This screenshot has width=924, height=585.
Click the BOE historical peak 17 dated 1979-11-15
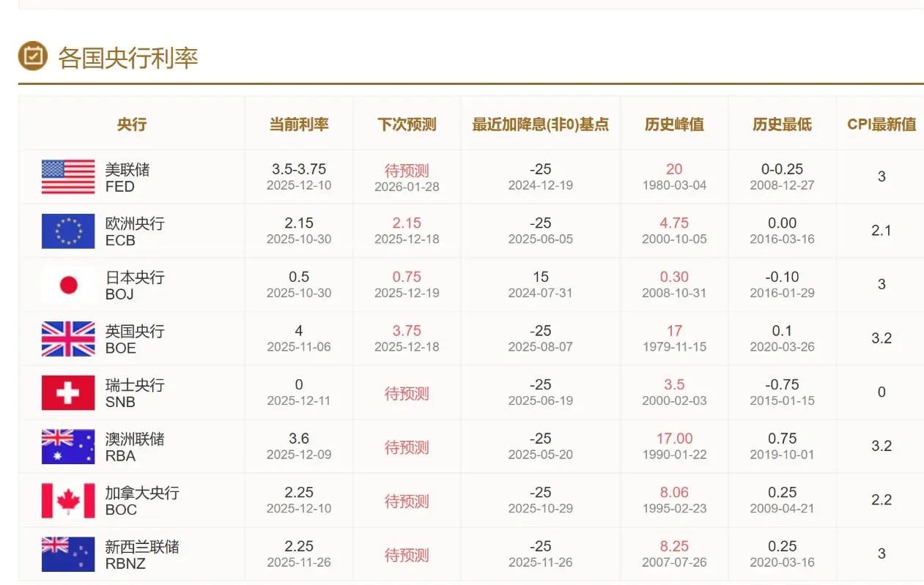click(x=674, y=331)
